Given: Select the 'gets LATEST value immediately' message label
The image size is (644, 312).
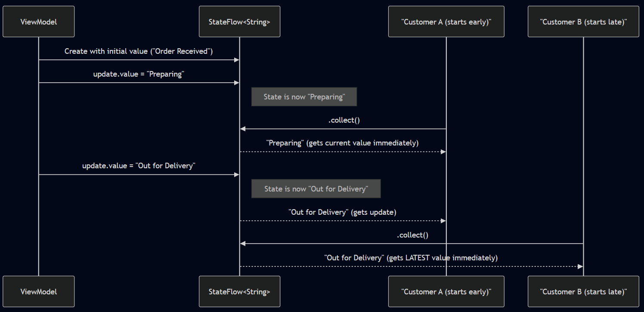Looking at the screenshot, I should coord(411,258).
